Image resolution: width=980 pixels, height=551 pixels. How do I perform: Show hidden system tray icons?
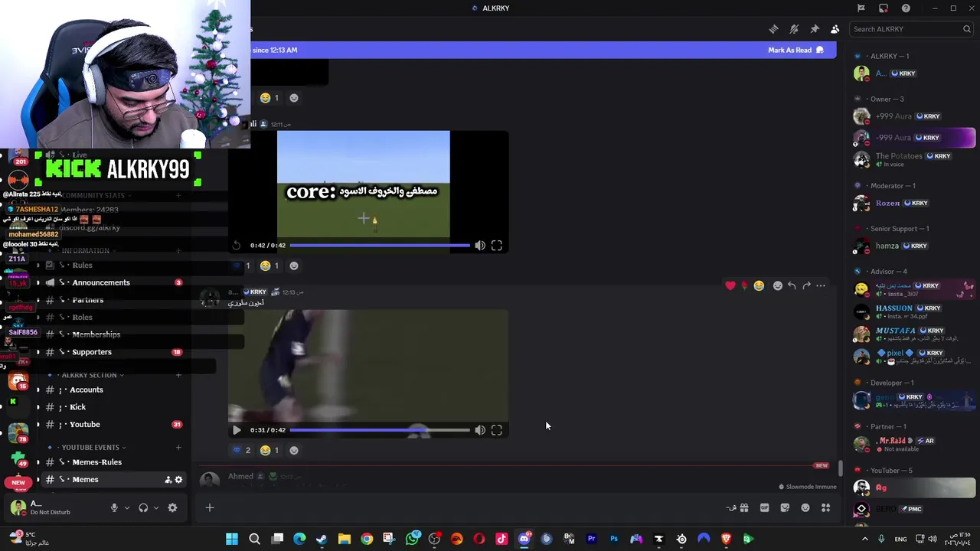(865, 539)
